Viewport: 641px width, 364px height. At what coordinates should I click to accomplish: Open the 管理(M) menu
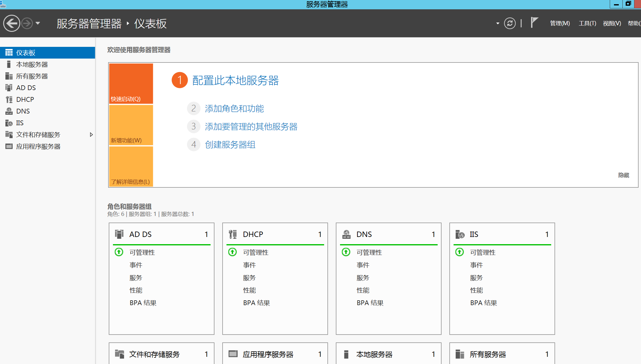click(560, 23)
